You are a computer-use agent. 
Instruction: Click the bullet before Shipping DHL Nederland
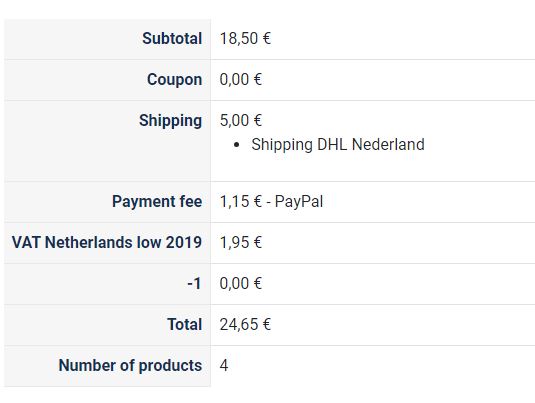(237, 145)
